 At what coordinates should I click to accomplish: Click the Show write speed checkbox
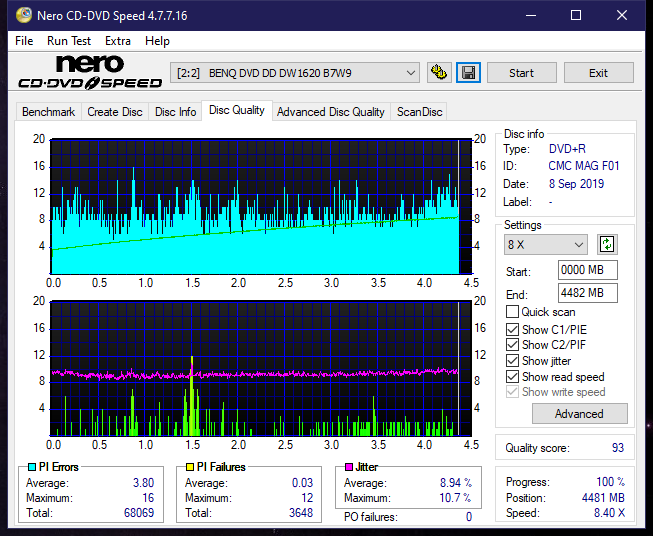tap(512, 392)
